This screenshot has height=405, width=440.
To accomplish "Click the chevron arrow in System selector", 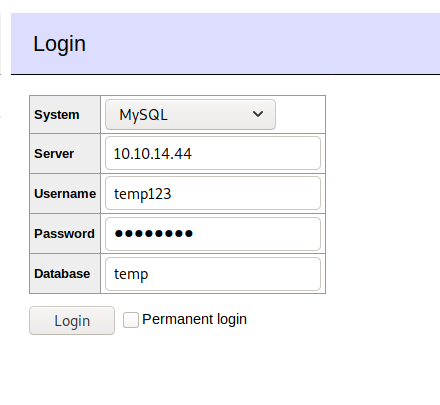I will 258,114.
